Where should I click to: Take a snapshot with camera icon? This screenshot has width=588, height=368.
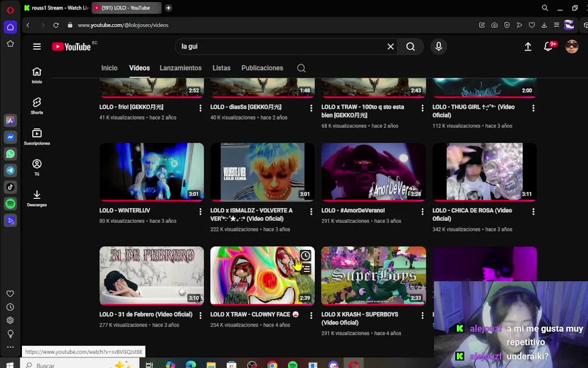click(494, 25)
